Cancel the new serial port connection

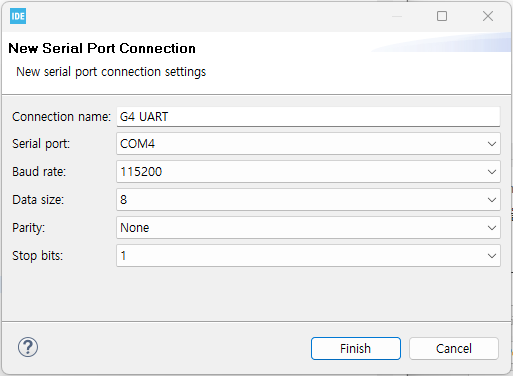click(454, 348)
